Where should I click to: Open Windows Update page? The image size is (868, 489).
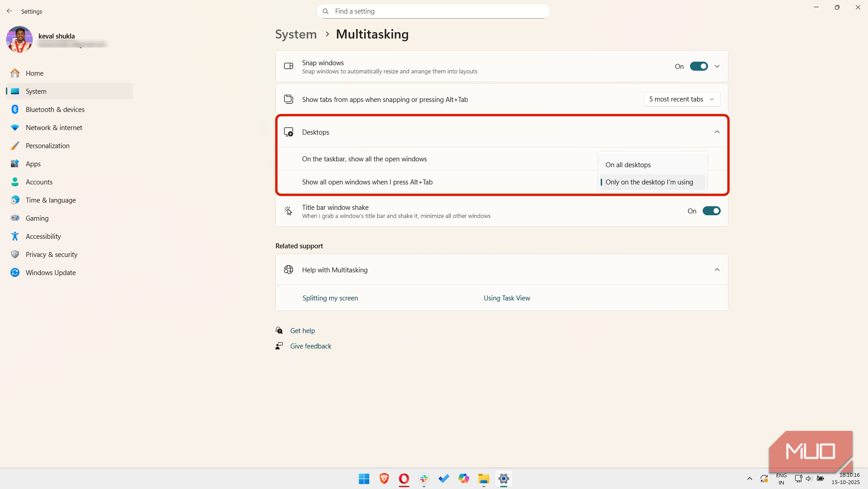pyautogui.click(x=69, y=272)
